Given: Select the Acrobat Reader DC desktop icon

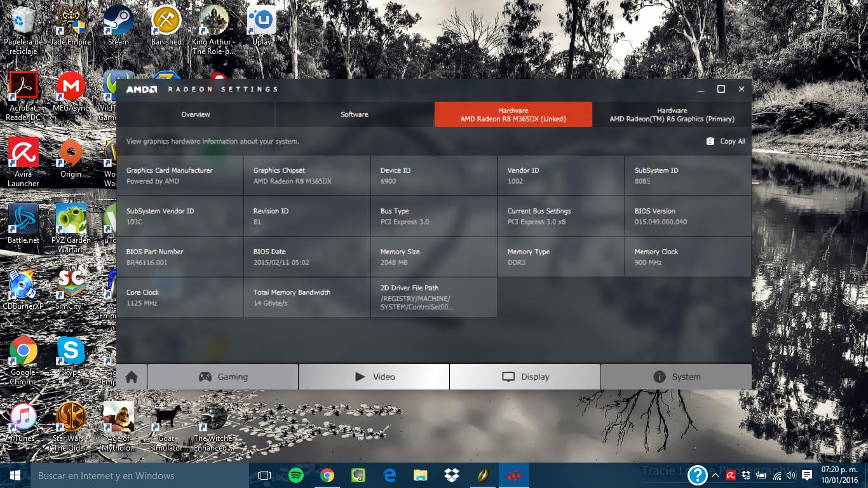Looking at the screenshot, I should (x=24, y=97).
